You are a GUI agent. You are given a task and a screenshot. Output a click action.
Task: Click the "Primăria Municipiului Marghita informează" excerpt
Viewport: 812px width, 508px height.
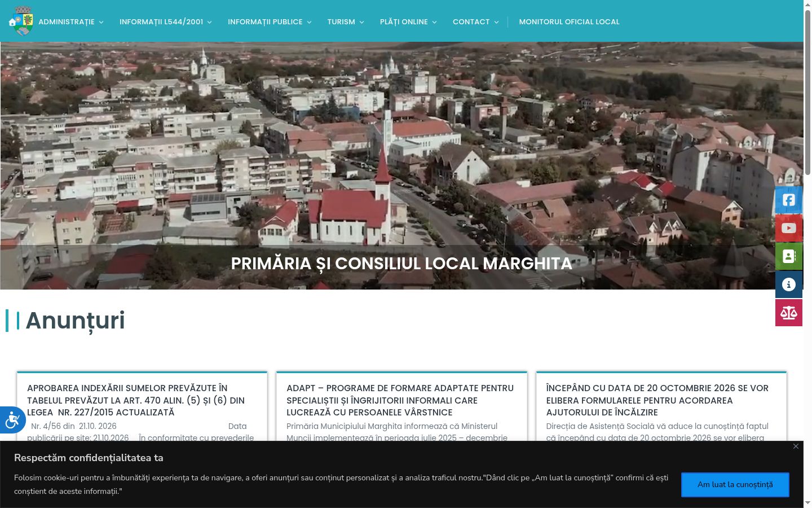coord(397,432)
